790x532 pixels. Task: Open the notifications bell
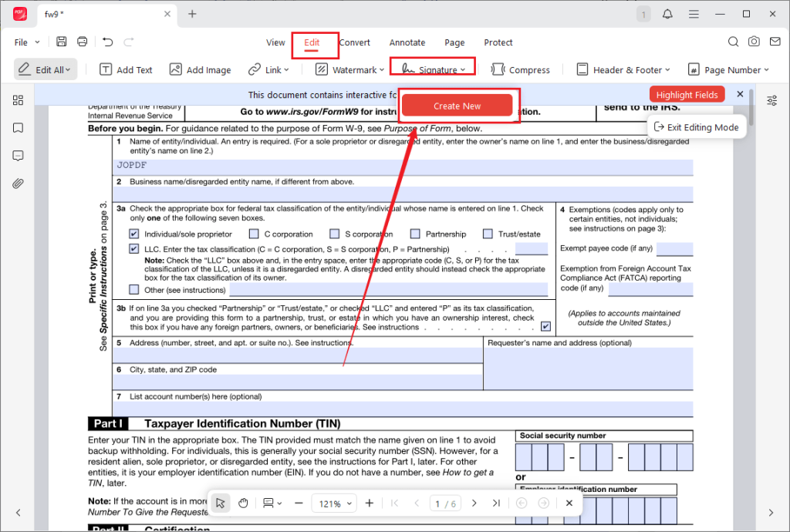click(x=667, y=14)
